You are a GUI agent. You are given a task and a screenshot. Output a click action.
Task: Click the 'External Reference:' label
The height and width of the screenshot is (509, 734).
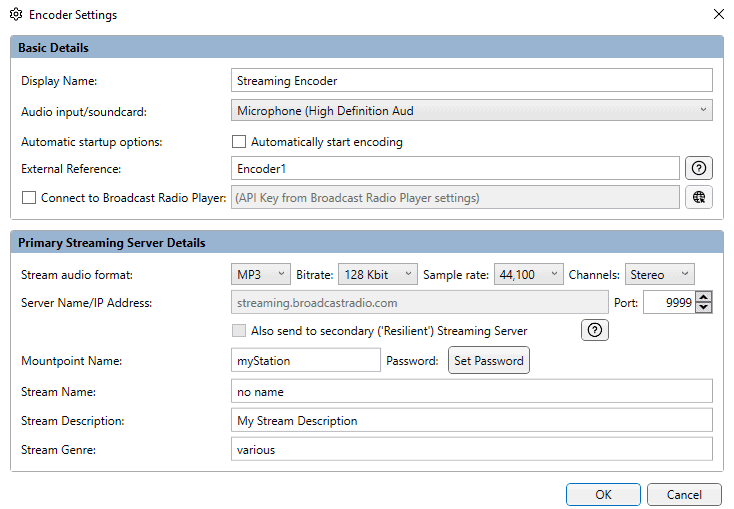click(x=71, y=169)
